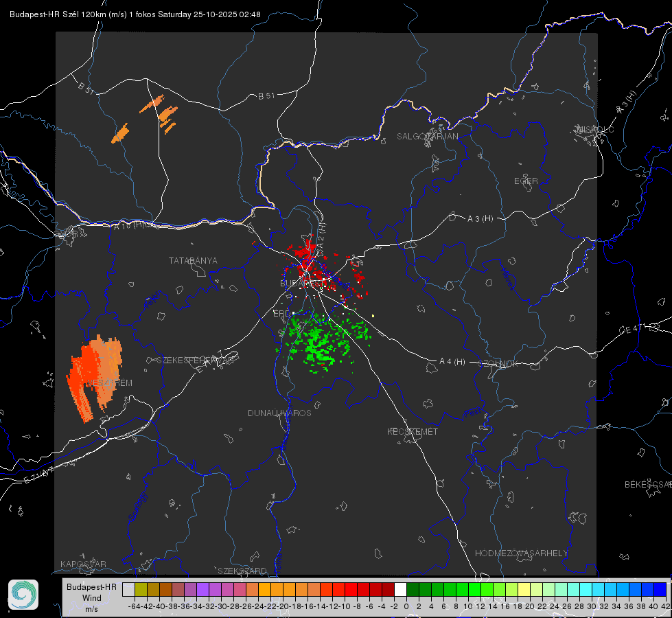
Task: Click the large orange-red echo over Veszprém
Action: tap(94, 378)
